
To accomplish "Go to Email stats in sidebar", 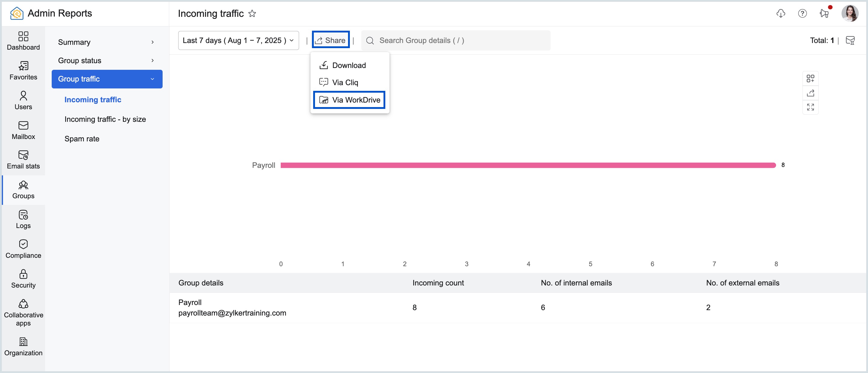I will [23, 159].
